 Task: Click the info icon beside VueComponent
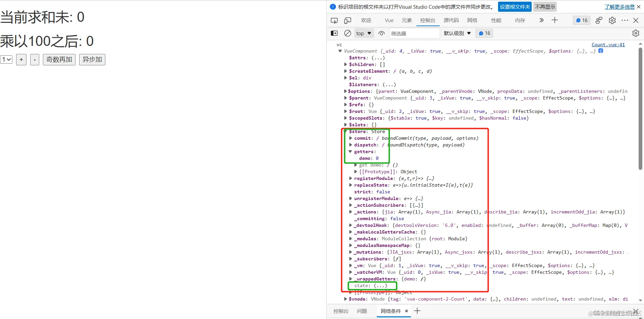click(601, 51)
